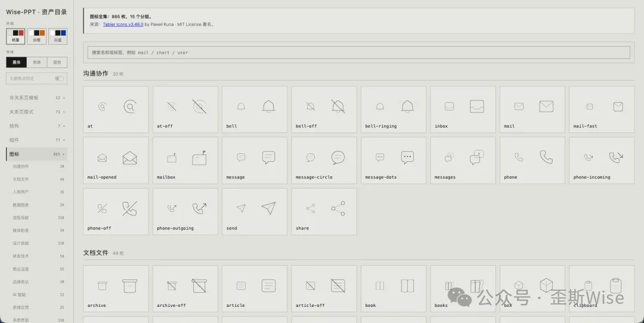Pick the phone-incoming icon card
Viewport: 644px width, 323px height.
tap(602, 161)
